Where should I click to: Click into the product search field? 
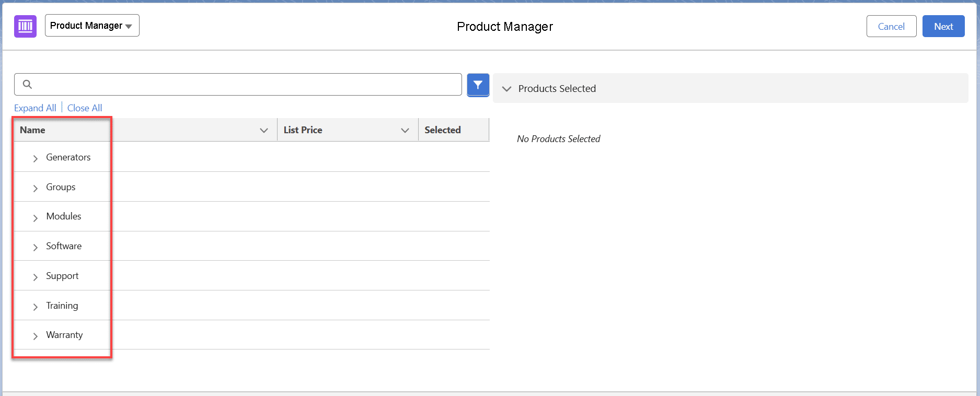(x=246, y=84)
